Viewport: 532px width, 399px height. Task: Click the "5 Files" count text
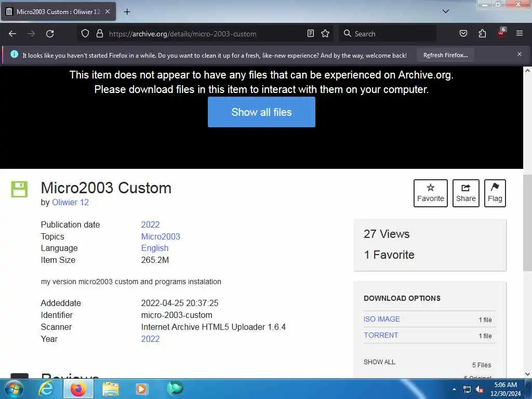(482, 365)
